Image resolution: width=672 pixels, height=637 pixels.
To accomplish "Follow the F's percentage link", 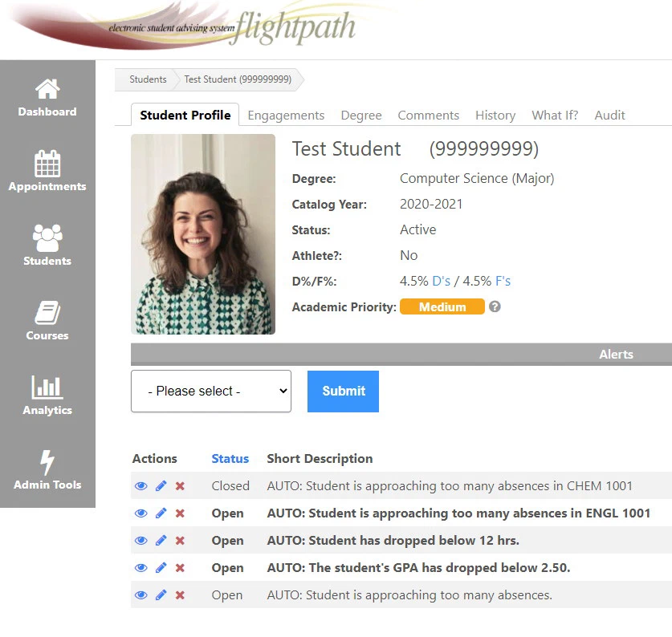I will (503, 281).
